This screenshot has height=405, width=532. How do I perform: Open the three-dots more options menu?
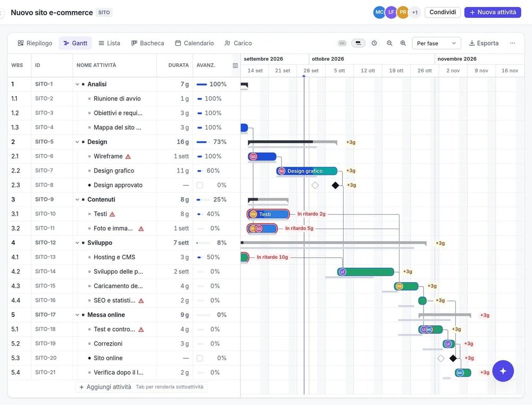512,43
